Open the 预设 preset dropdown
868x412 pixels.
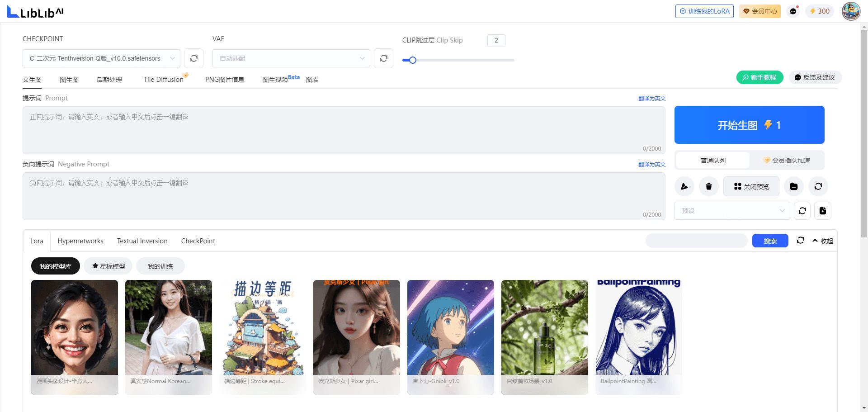[732, 211]
